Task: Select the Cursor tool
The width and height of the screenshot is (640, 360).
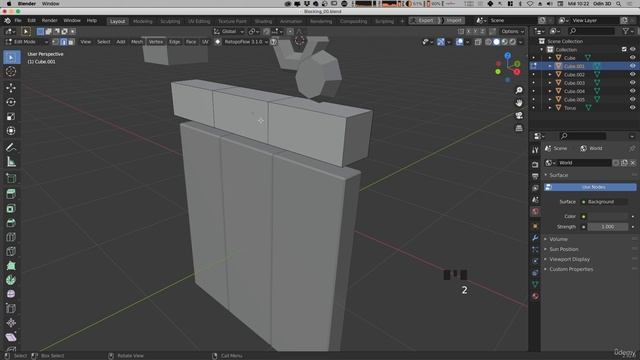Action: (x=11, y=72)
